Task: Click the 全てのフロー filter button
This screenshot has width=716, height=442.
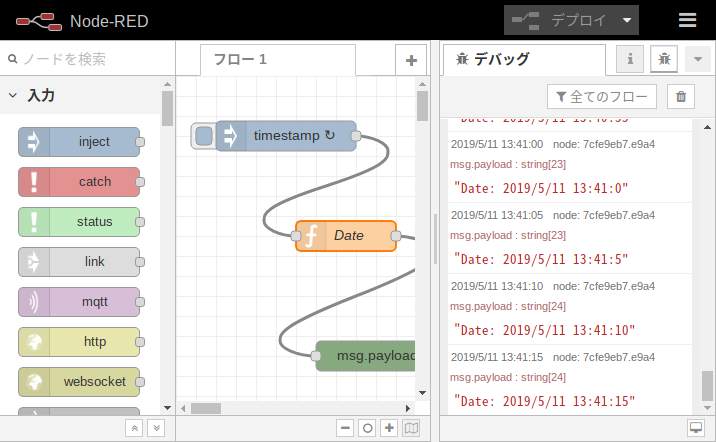Action: click(x=601, y=96)
